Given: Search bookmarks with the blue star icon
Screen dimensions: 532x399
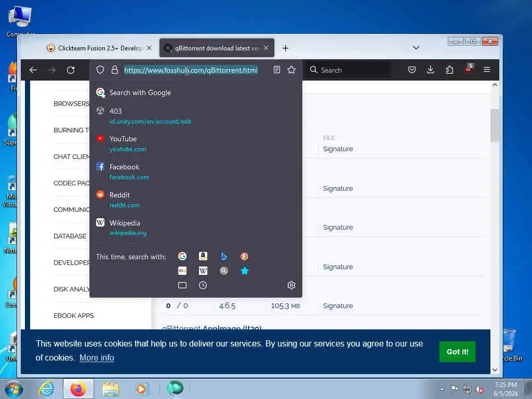Looking at the screenshot, I should 244,271.
